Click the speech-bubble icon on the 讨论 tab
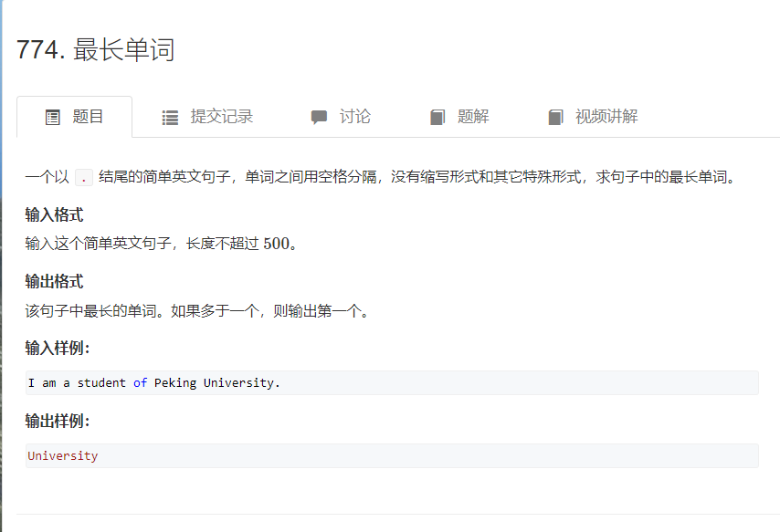Image resolution: width=780 pixels, height=532 pixels. coord(319,116)
